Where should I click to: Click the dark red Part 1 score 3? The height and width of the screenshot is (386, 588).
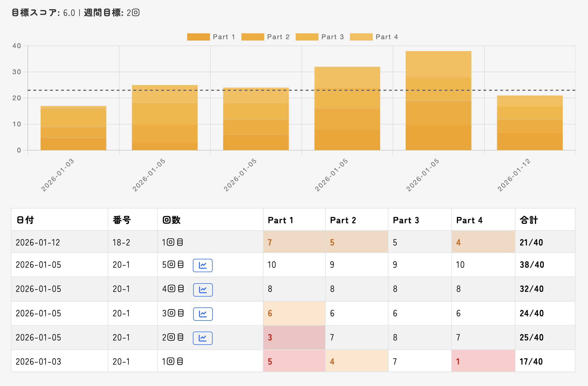(270, 337)
